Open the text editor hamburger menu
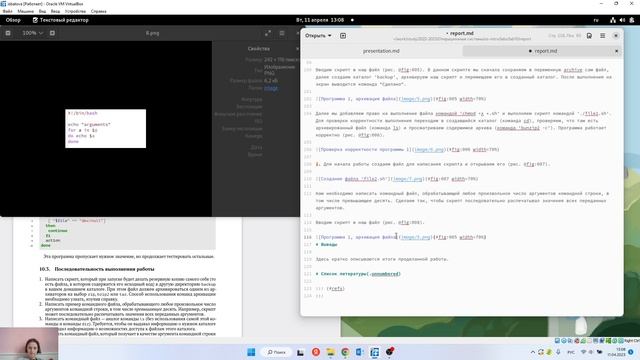 tap(602, 36)
